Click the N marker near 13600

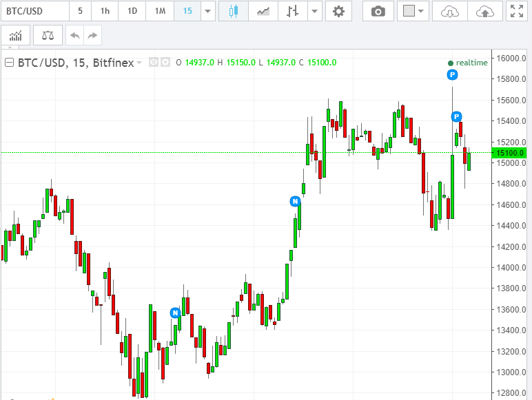175,313
